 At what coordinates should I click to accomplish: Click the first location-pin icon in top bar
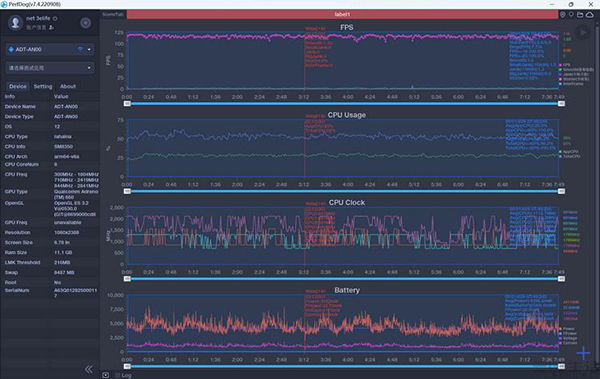tap(562, 15)
